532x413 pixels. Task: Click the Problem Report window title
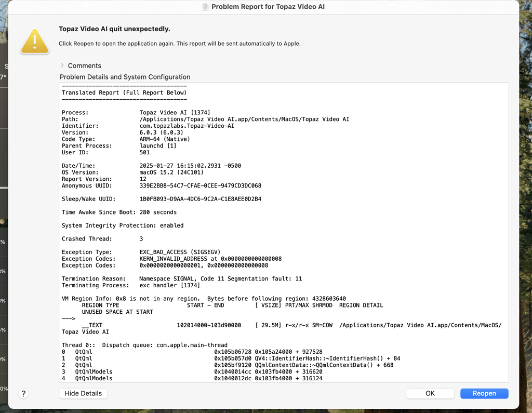[x=269, y=7]
